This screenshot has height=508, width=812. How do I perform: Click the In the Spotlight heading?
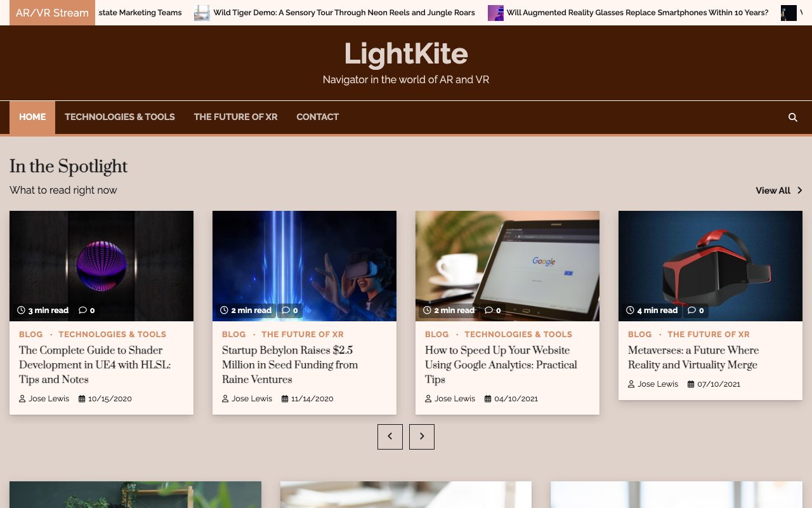(69, 166)
